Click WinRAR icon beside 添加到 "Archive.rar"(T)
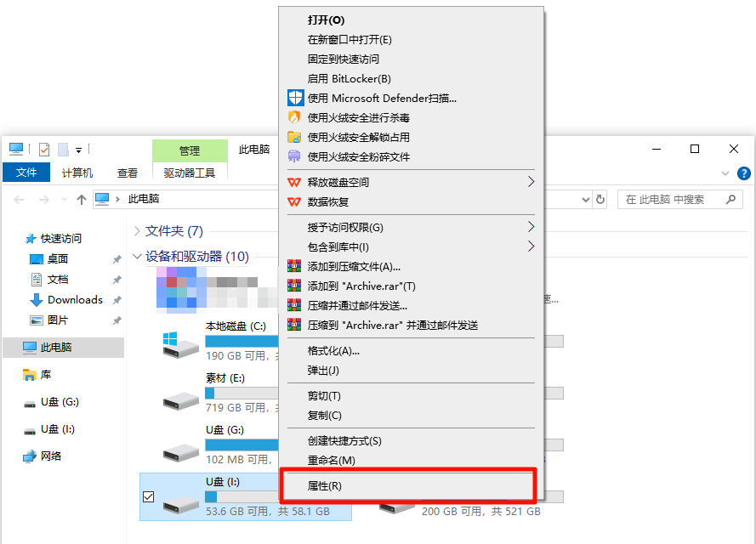Image resolution: width=756 pixels, height=544 pixels. [294, 286]
